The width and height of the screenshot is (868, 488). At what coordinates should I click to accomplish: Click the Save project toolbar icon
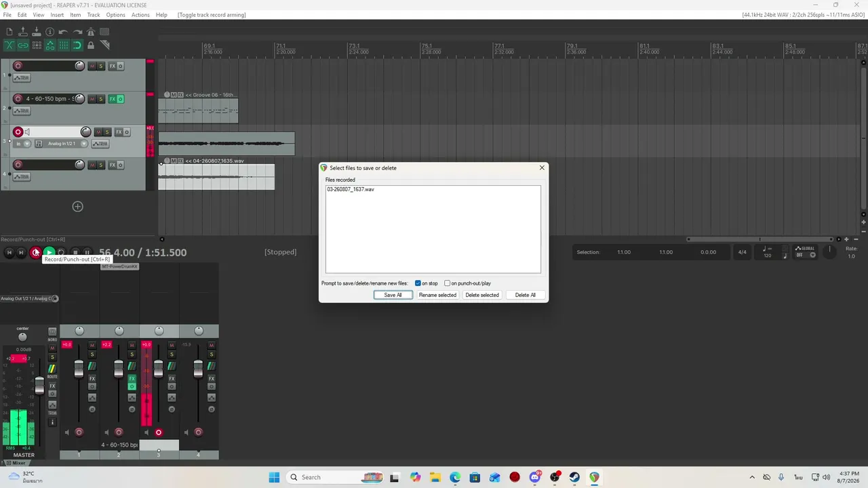coord(37,32)
